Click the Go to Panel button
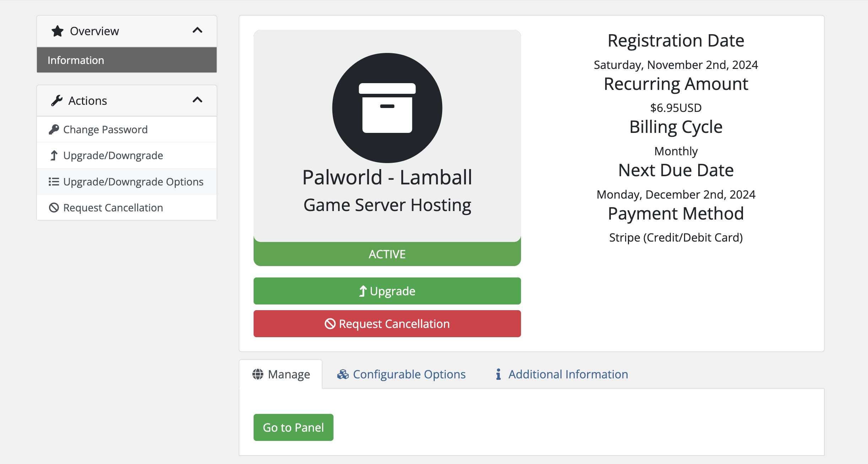The height and width of the screenshot is (464, 868). (x=293, y=427)
